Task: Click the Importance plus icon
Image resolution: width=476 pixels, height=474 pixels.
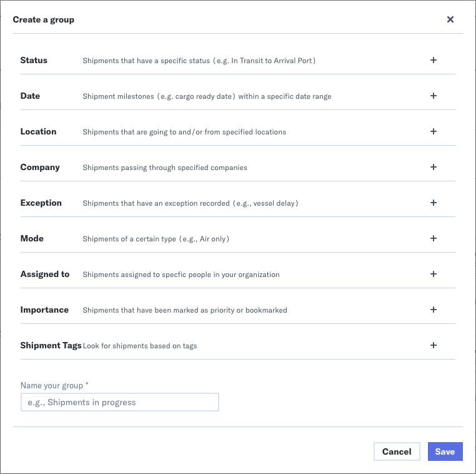Action: click(434, 310)
